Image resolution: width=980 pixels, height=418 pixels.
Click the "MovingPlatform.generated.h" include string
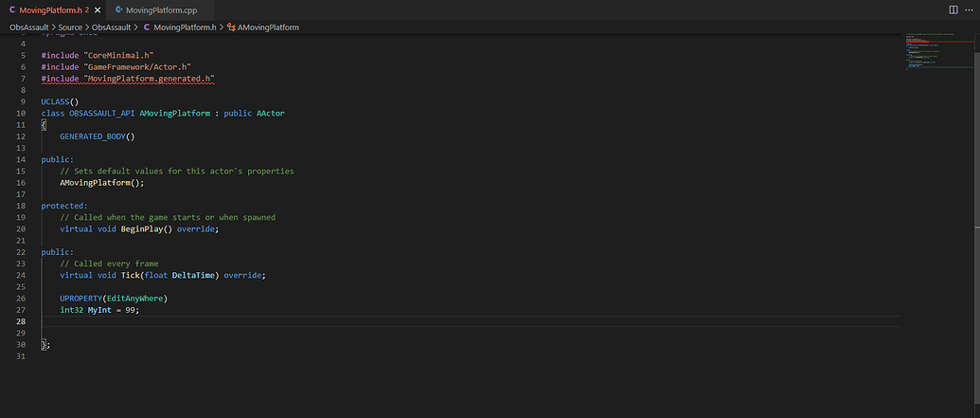pyautogui.click(x=149, y=79)
